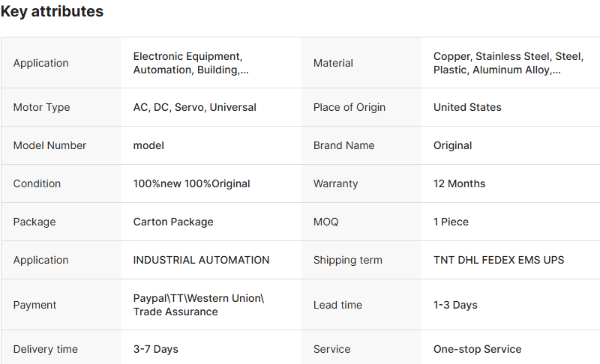Click the Place of Origin label

[349, 107]
